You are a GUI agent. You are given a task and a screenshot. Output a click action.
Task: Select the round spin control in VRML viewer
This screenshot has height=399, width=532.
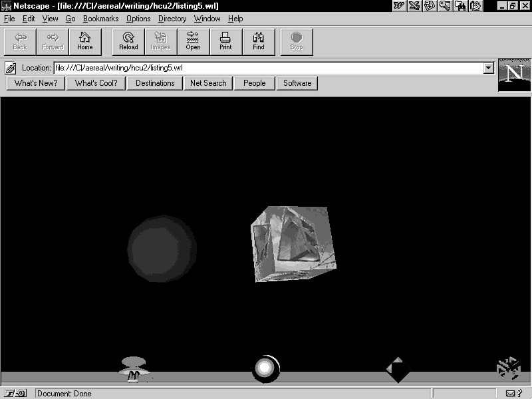265,369
